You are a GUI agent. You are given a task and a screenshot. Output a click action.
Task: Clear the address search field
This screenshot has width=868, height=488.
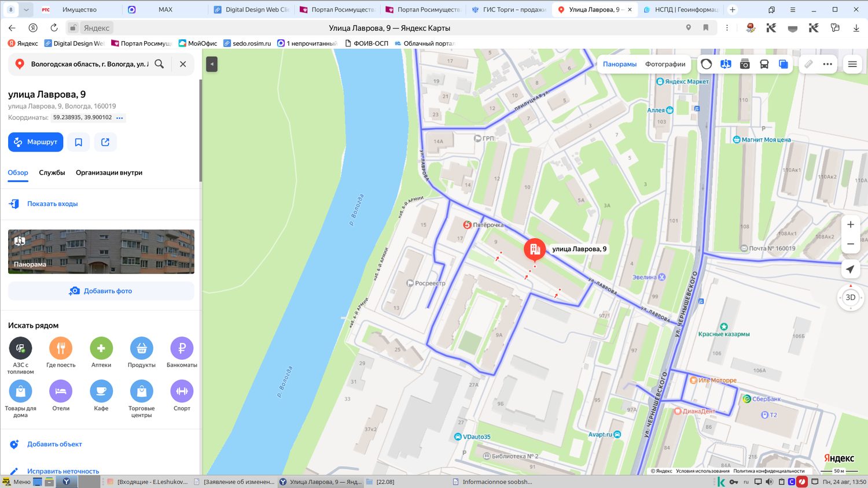pos(183,64)
